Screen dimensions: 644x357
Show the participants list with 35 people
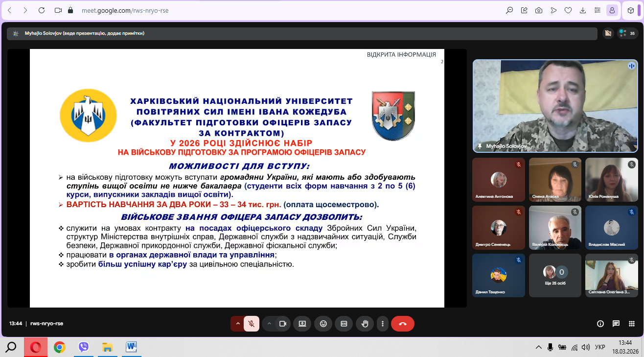(627, 33)
